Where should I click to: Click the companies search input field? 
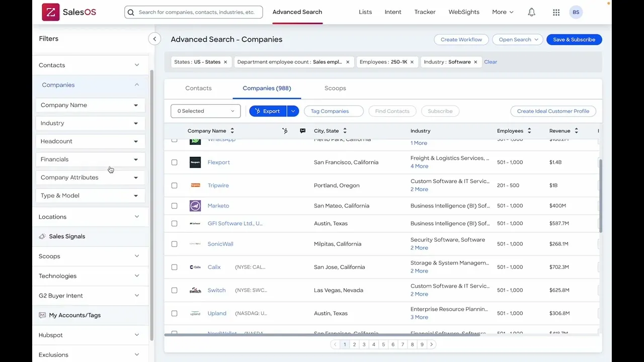(x=193, y=12)
